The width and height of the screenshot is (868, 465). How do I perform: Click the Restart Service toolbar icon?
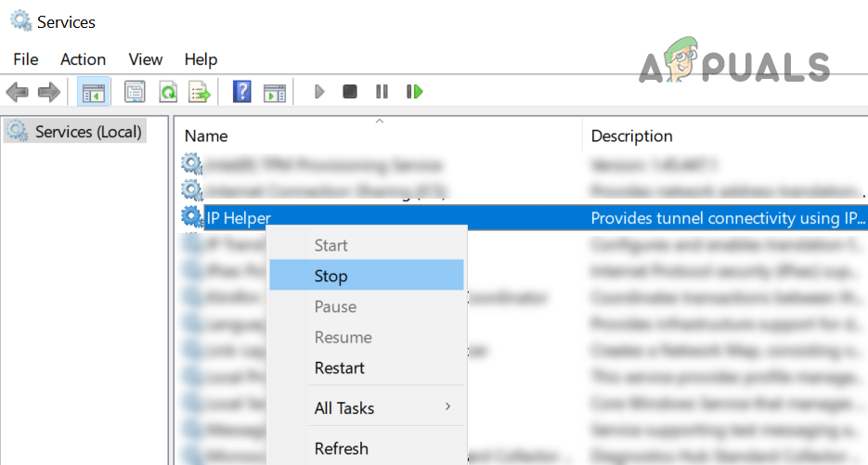(414, 92)
